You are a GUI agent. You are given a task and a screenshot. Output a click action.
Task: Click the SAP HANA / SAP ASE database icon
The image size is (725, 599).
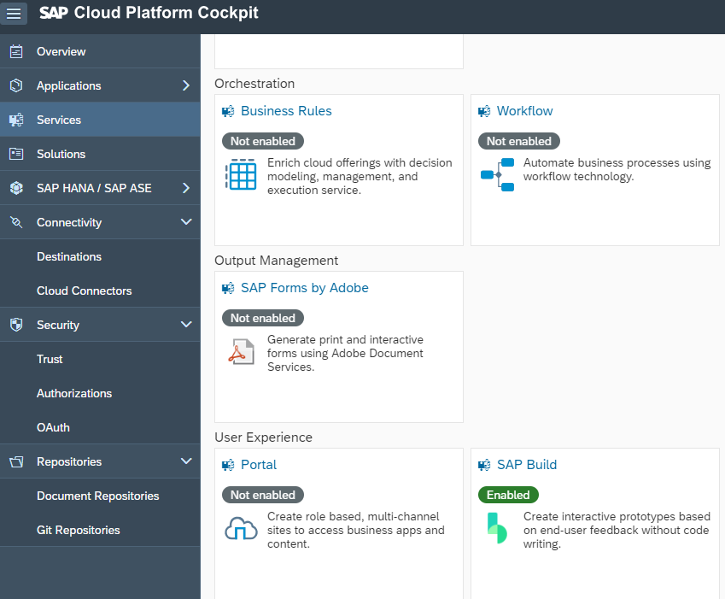(x=16, y=188)
